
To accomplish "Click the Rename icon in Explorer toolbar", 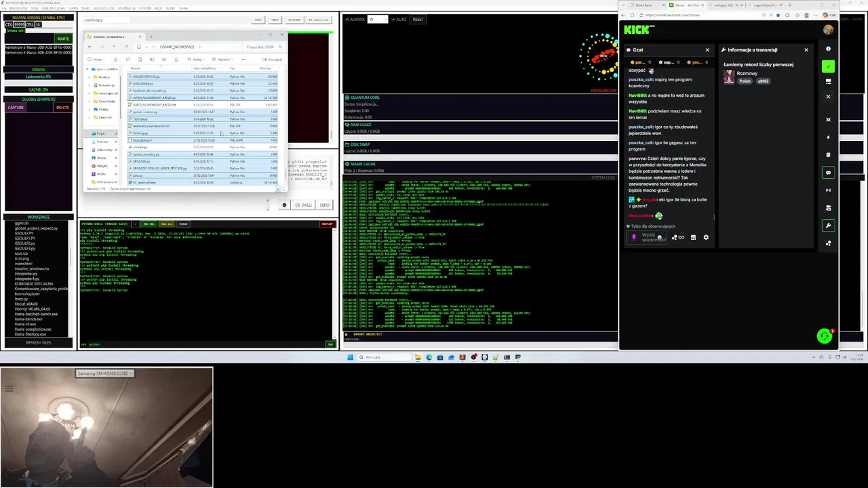I will tap(152, 59).
